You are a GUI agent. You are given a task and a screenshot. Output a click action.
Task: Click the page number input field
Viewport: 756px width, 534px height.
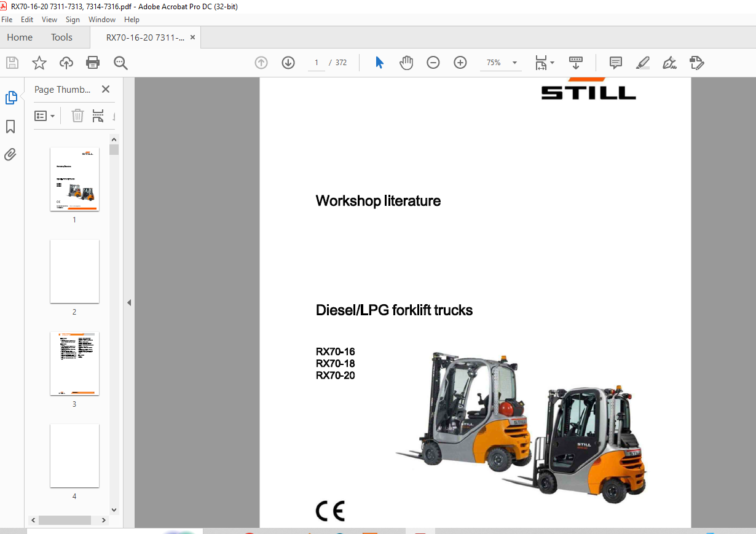[317, 63]
